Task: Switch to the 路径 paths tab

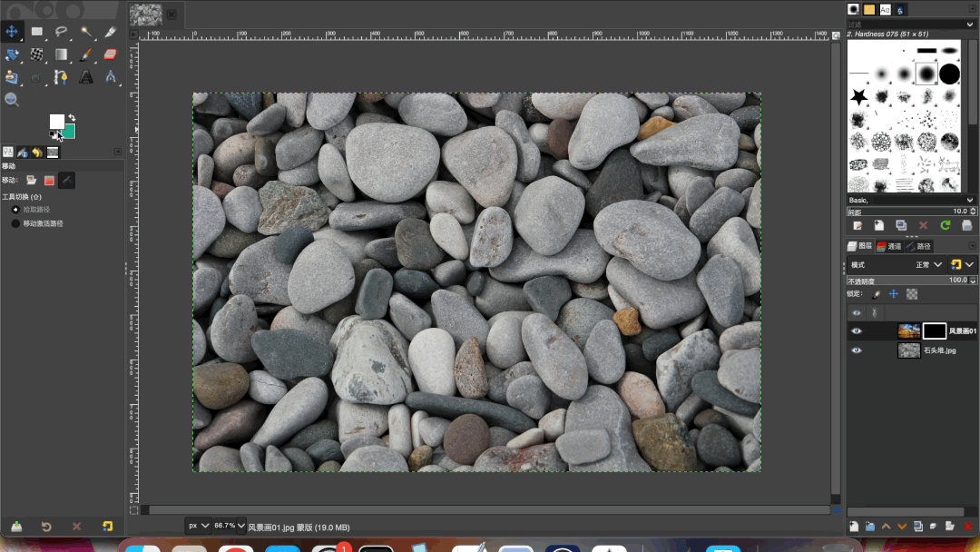Action: [x=918, y=246]
